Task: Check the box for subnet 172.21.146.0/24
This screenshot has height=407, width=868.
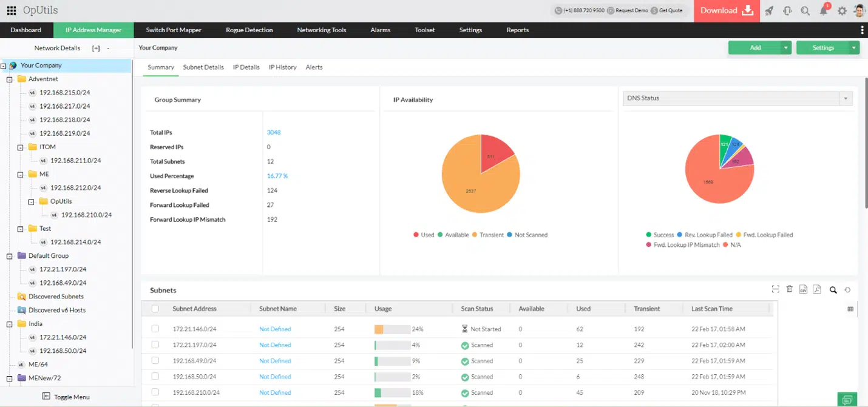Action: [155, 329]
